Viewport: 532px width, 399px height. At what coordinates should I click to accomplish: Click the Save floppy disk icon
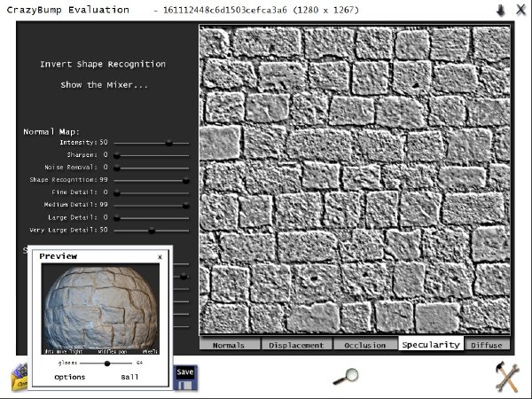(x=185, y=378)
